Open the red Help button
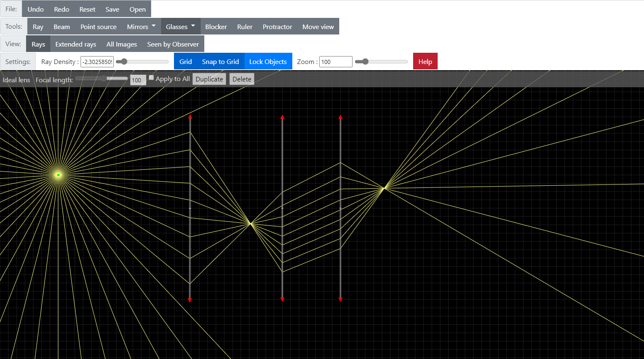The image size is (644, 359). (x=425, y=61)
